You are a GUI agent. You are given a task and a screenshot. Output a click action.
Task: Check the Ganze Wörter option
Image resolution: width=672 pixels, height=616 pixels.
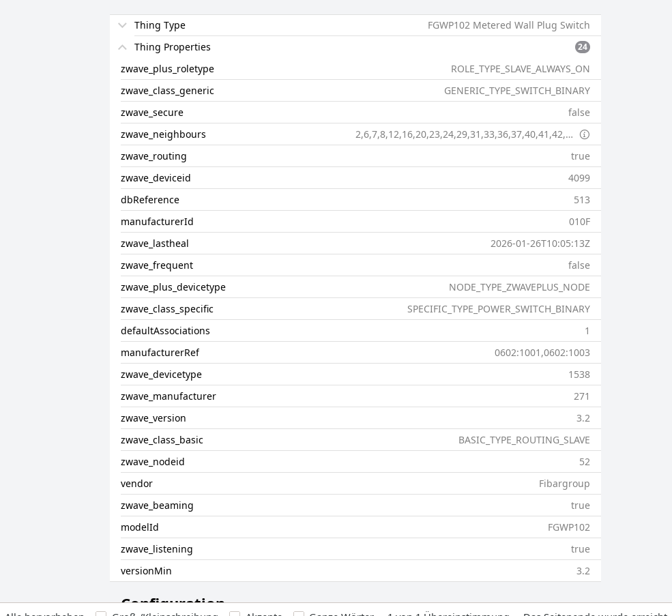tap(299, 615)
